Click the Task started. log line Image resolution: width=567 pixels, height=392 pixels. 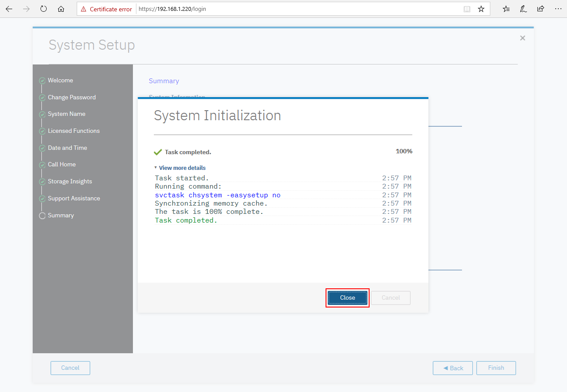point(182,178)
